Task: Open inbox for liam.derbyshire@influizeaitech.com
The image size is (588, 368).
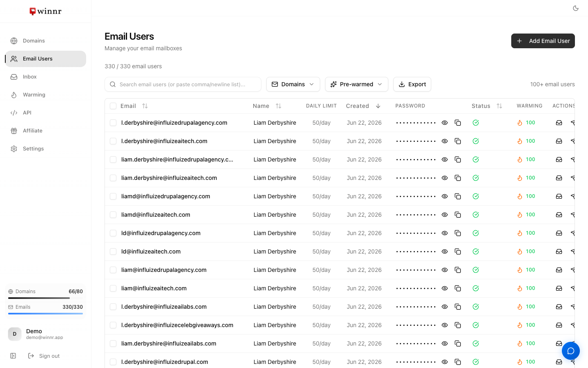Action: tap(559, 178)
